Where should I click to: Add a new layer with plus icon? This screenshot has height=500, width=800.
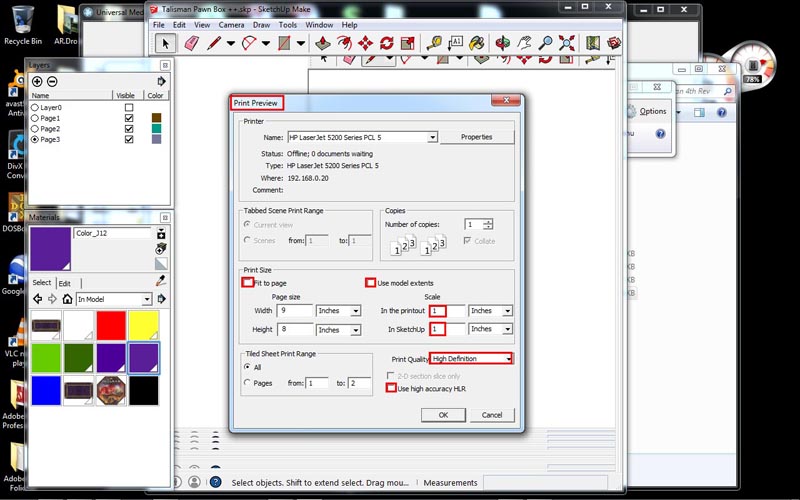(37, 82)
